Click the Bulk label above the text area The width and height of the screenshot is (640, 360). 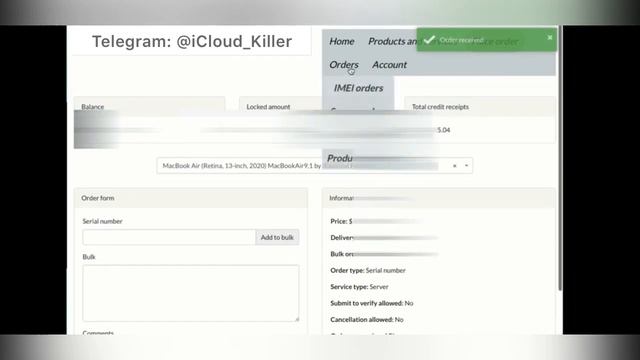coord(89,257)
